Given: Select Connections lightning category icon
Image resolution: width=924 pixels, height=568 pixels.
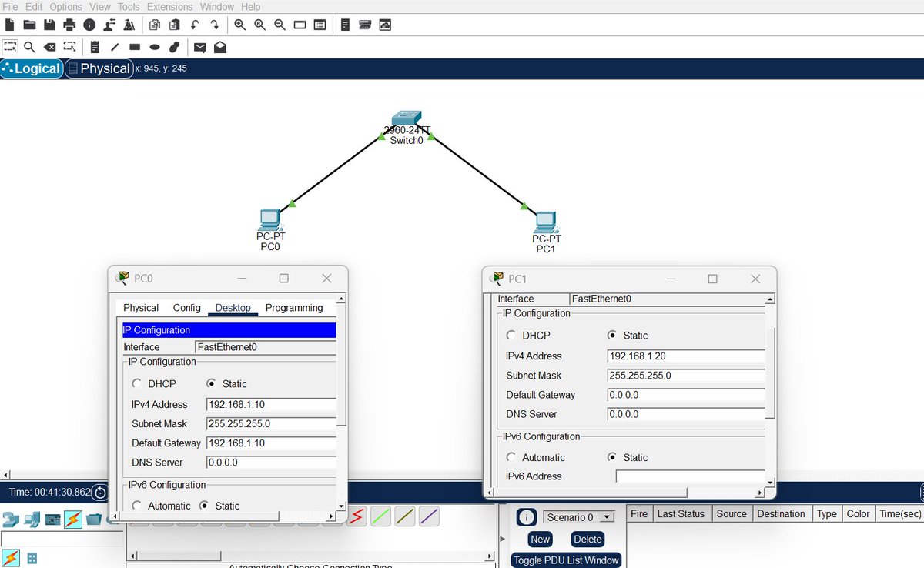Looking at the screenshot, I should tap(73, 520).
